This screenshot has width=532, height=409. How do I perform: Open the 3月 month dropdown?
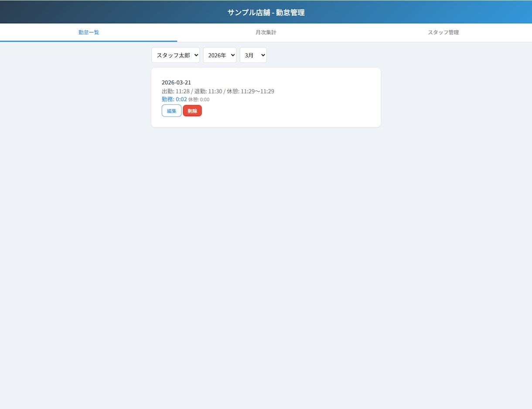tap(253, 55)
